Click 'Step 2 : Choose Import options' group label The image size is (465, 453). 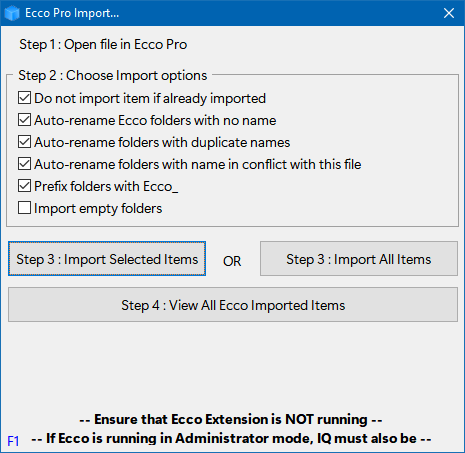click(113, 76)
